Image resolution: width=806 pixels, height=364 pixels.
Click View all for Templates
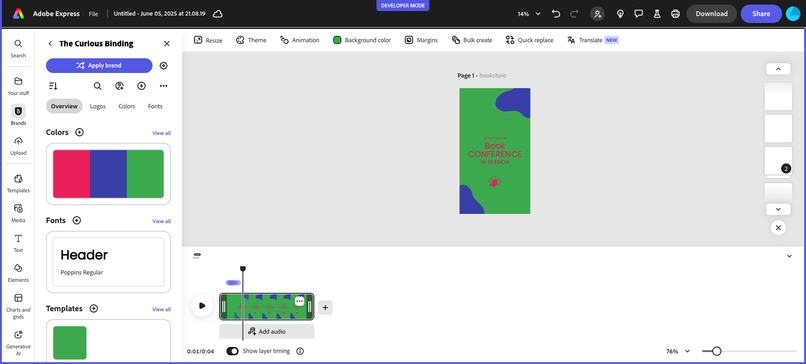click(161, 310)
